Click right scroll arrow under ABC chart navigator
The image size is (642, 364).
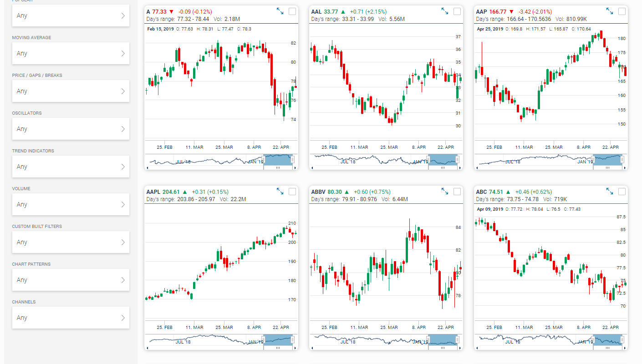coord(626,348)
